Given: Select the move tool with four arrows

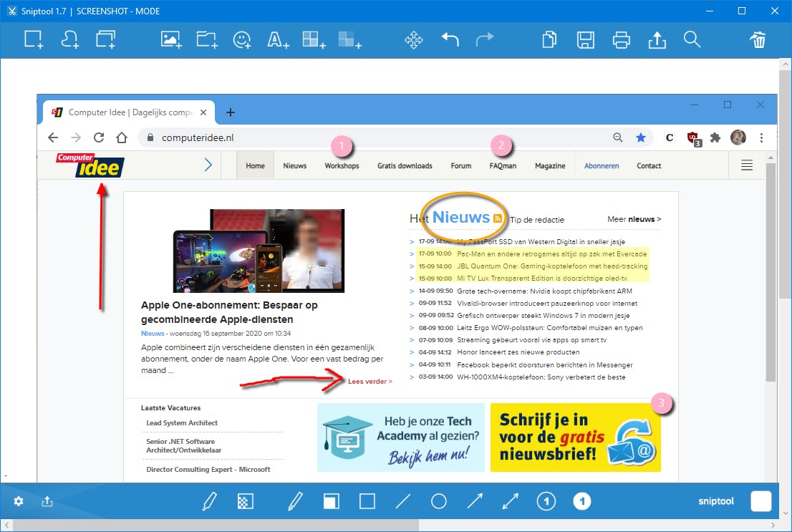Looking at the screenshot, I should 414,40.
